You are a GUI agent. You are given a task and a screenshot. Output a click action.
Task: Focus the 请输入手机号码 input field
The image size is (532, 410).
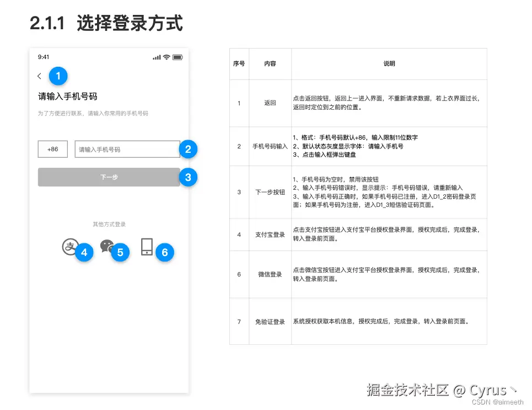tap(127, 149)
